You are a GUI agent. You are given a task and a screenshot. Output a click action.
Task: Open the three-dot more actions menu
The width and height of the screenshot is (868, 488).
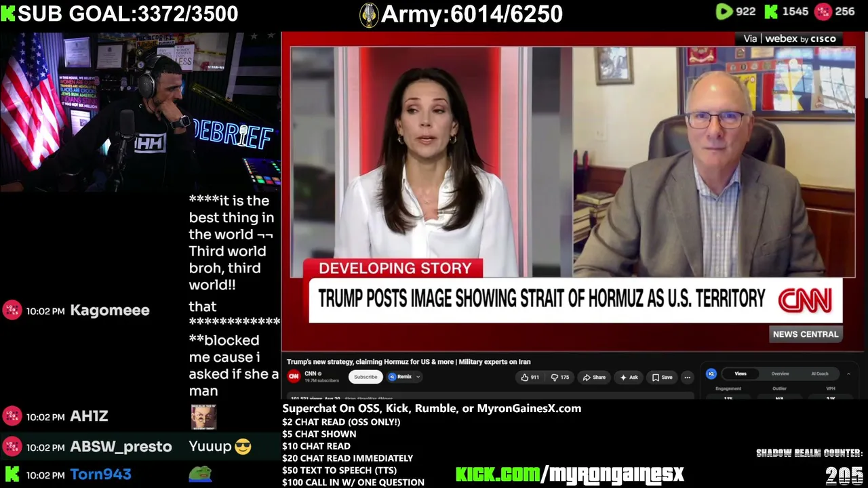[x=687, y=378]
